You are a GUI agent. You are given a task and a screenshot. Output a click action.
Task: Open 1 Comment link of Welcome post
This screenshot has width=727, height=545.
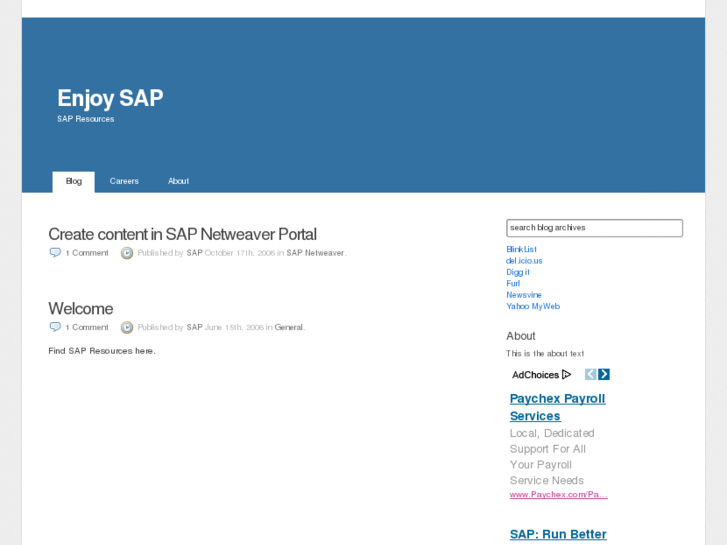(x=87, y=327)
